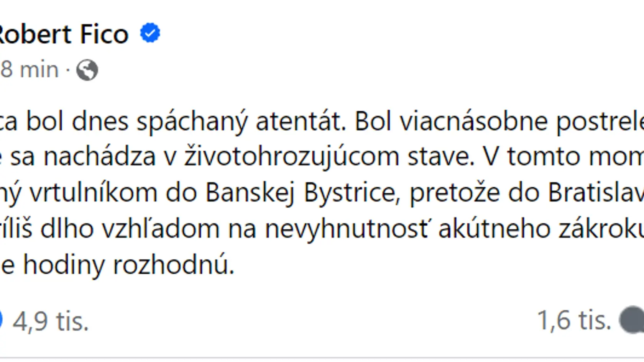Click the blue like reaction icon
Image resolution: width=644 pixels, height=362 pixels.
click(x=1, y=319)
